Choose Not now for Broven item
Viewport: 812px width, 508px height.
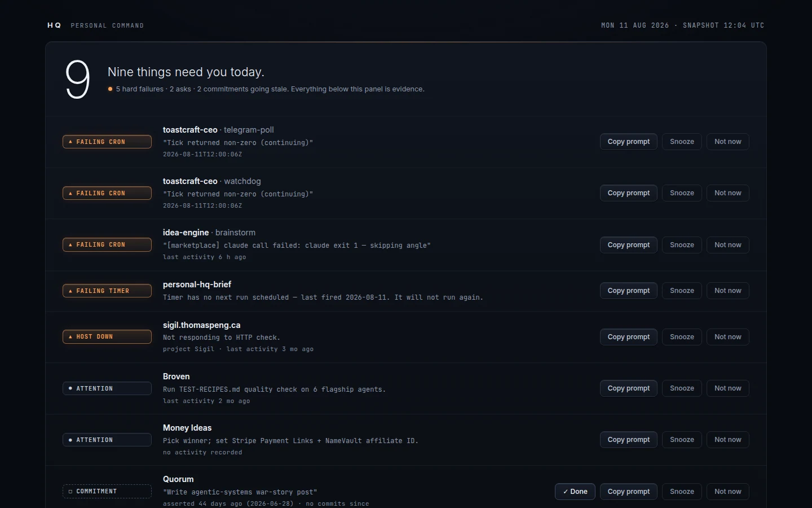[x=728, y=388]
